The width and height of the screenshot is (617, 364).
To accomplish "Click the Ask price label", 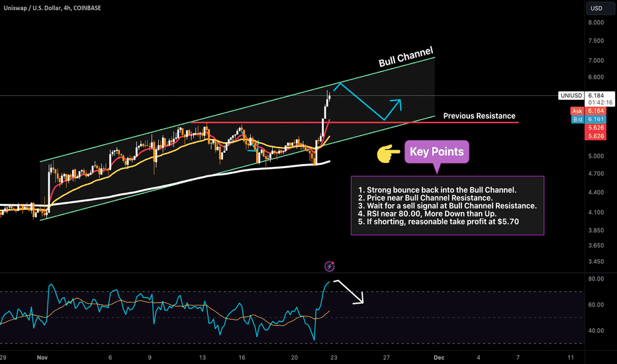I will click(x=577, y=111).
